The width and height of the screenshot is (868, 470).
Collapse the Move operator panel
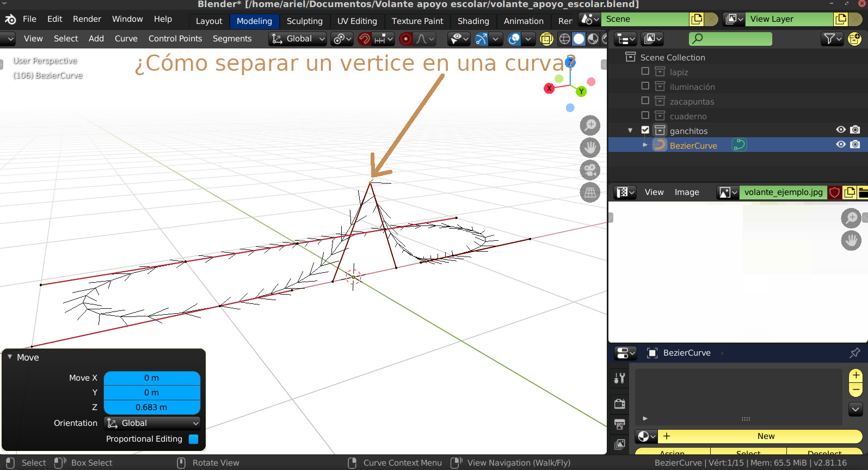10,357
